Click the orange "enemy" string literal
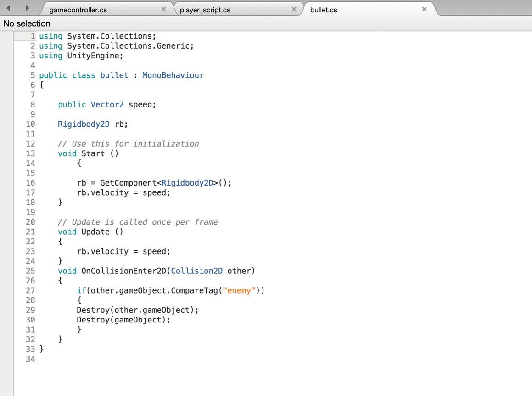 point(239,290)
